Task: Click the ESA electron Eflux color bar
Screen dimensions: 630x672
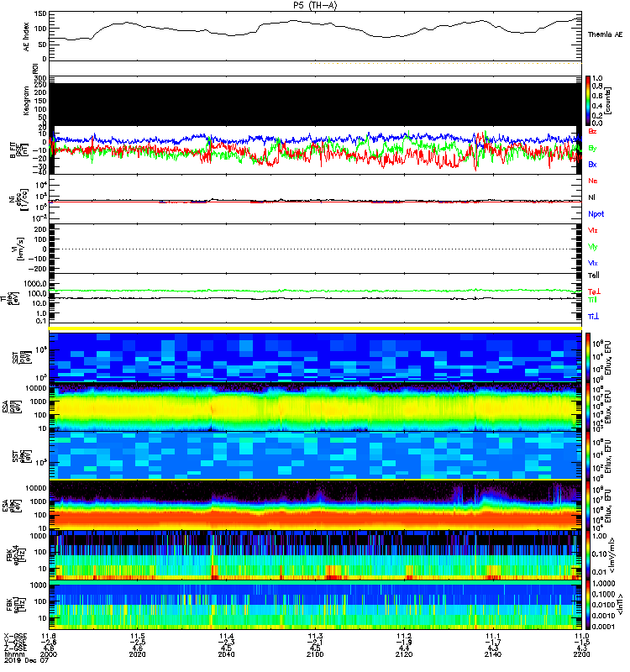Action: coord(589,505)
